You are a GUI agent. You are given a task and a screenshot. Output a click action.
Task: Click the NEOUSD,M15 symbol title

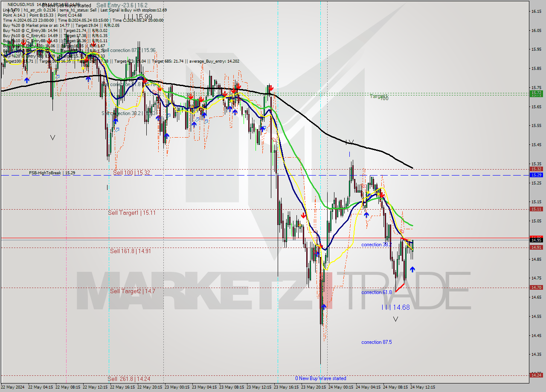pyautogui.click(x=22, y=5)
